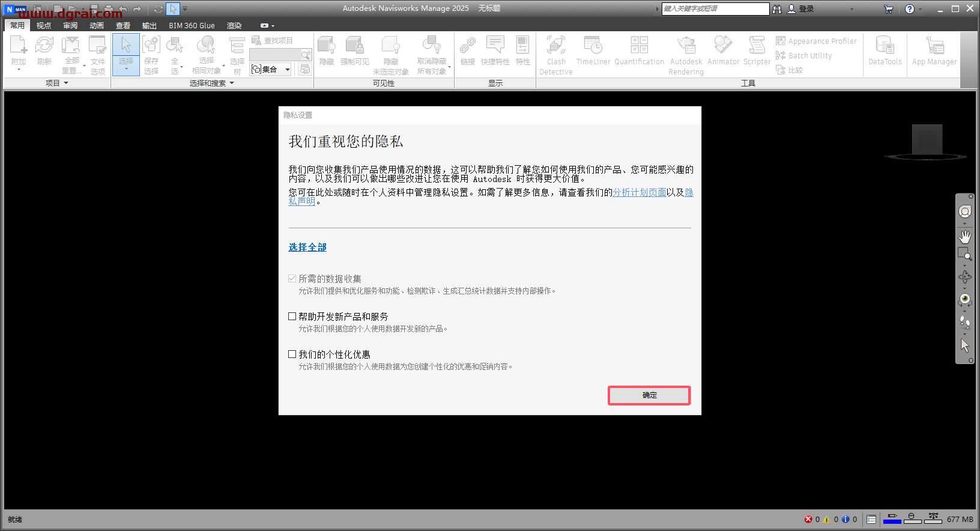This screenshot has height=531, width=980.
Task: Click the 刷新 (Refresh) ribbon icon
Action: coord(44,46)
